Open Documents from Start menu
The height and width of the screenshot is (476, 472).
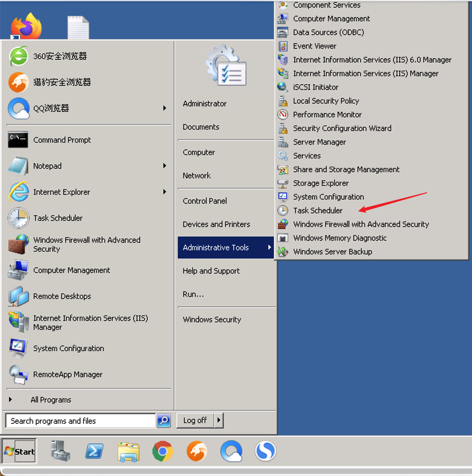point(201,127)
